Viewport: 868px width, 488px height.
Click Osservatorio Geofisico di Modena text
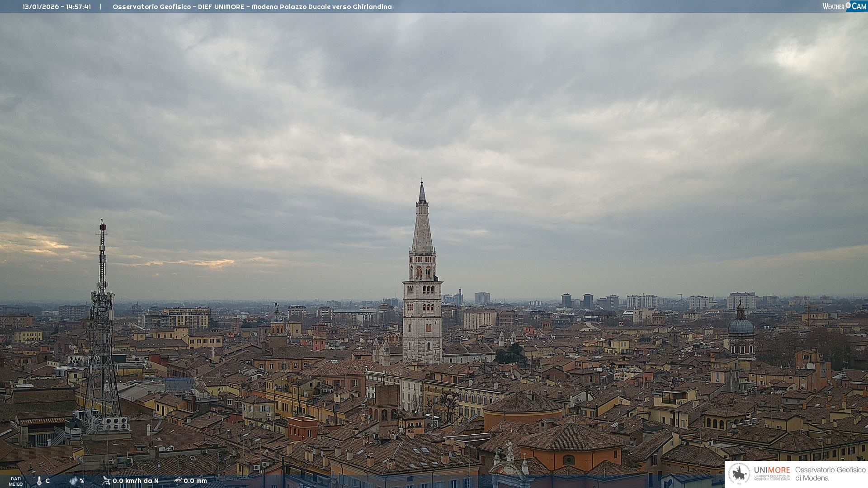[x=830, y=474]
